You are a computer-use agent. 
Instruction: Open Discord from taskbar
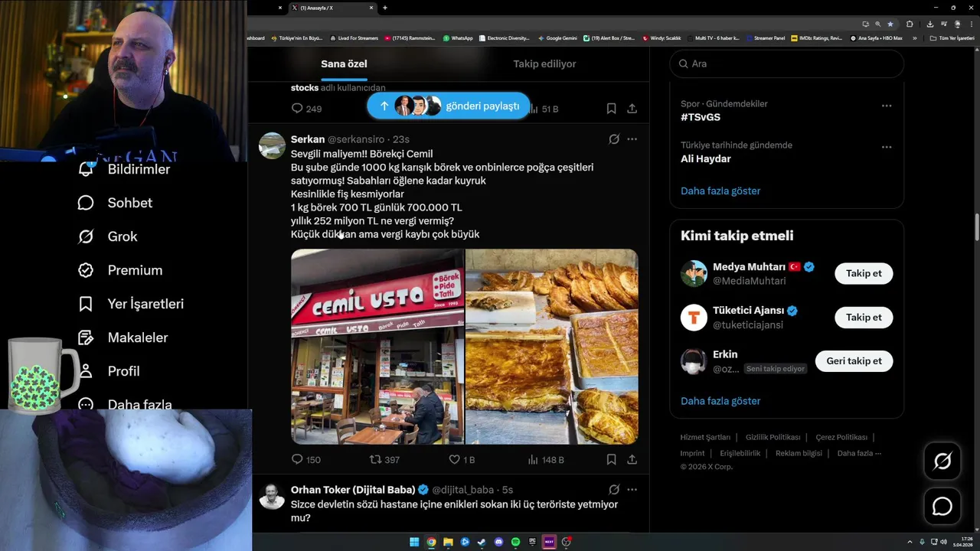(498, 542)
